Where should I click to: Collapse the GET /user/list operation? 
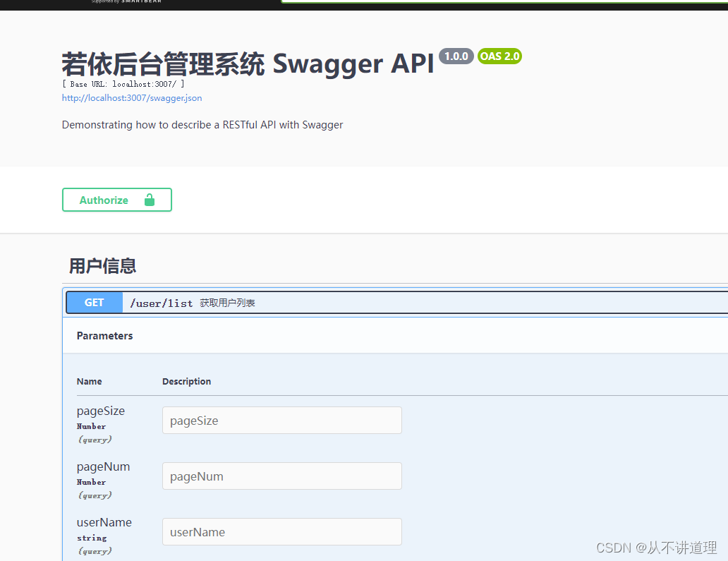(397, 303)
